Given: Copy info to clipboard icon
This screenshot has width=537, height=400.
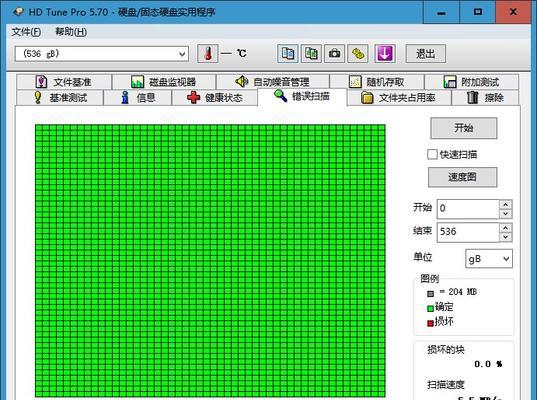Looking at the screenshot, I should 287,53.
